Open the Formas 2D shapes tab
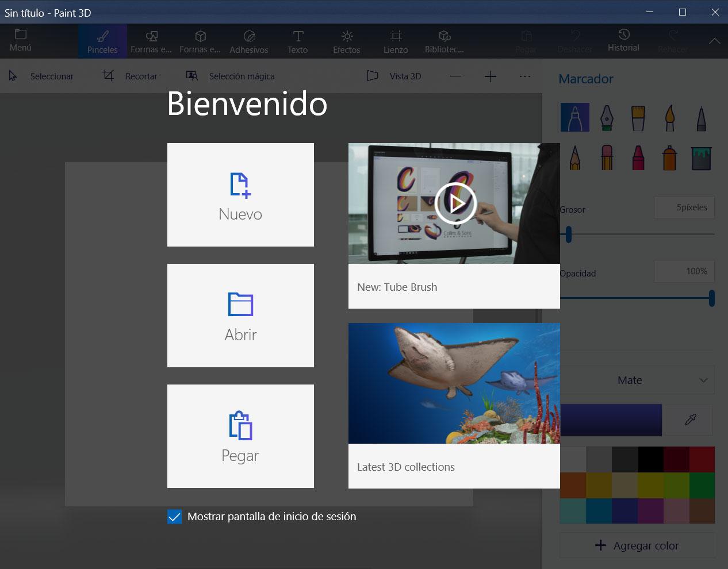 pyautogui.click(x=151, y=41)
